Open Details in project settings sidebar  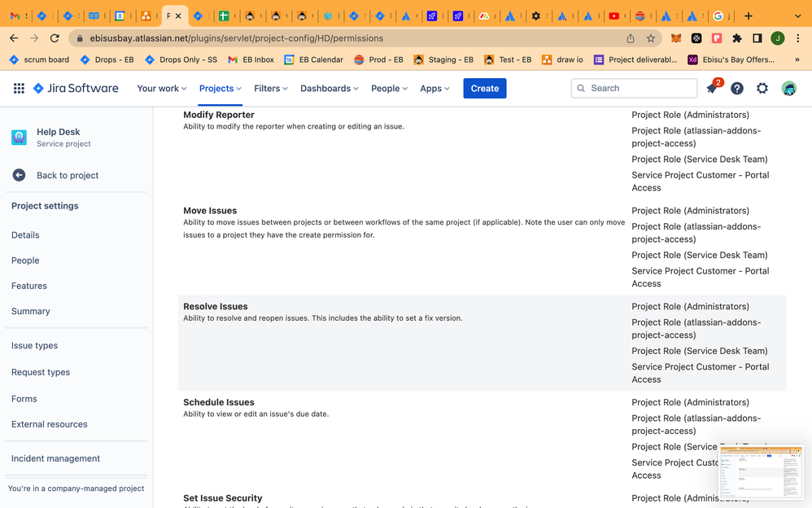tap(25, 234)
